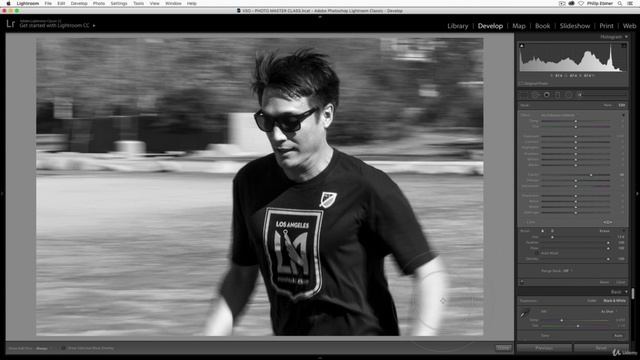Screen dimensions: 640x360
Task: Toggle highlight clipping indicator in histogram
Action: tap(624, 46)
